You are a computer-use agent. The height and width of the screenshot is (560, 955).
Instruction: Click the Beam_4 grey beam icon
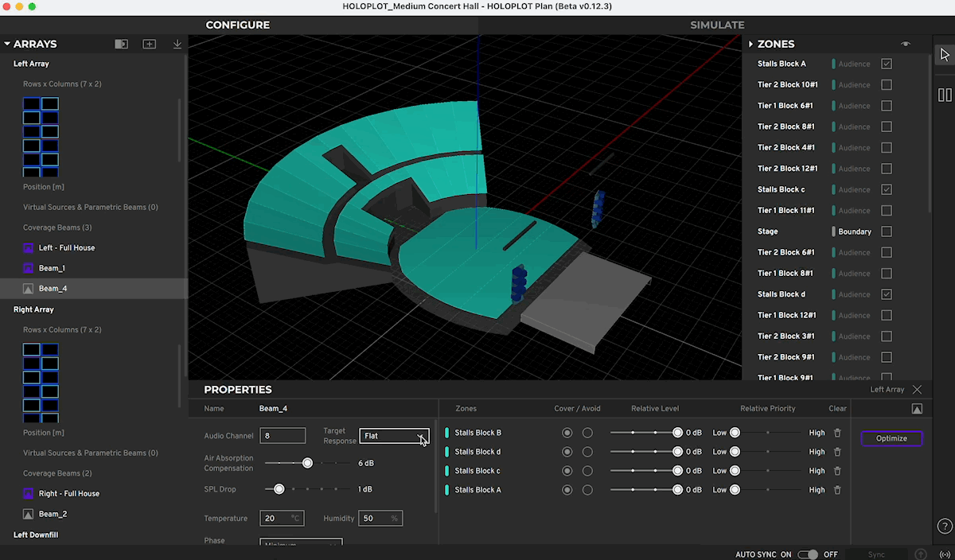click(28, 289)
